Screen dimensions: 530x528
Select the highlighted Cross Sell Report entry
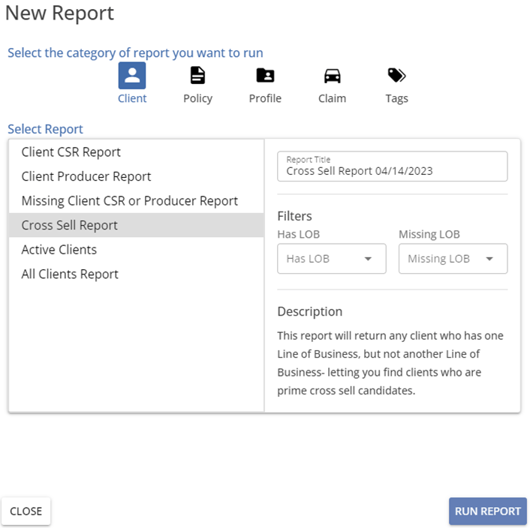pyautogui.click(x=136, y=225)
